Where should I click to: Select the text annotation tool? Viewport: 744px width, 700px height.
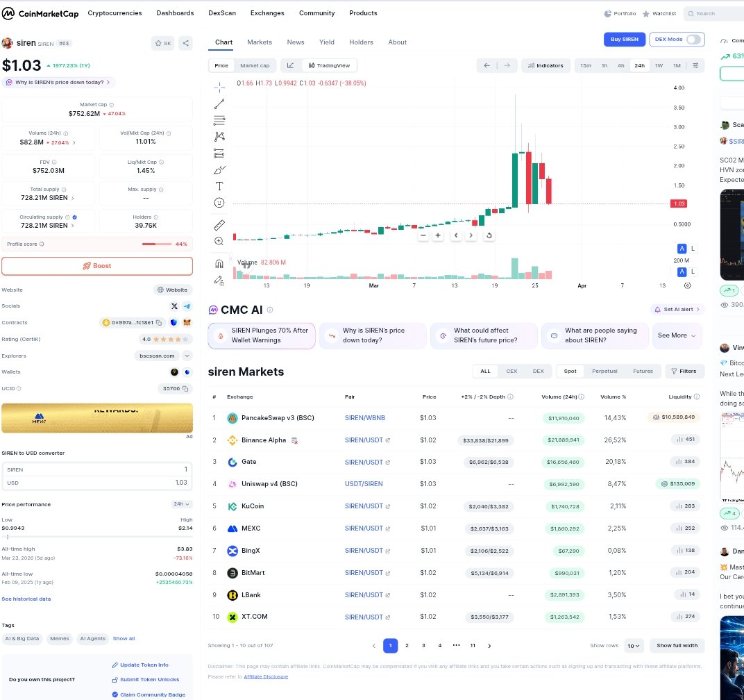[x=219, y=186]
